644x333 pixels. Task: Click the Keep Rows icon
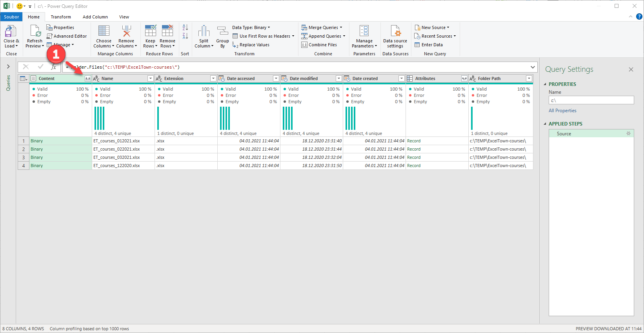[x=151, y=31]
